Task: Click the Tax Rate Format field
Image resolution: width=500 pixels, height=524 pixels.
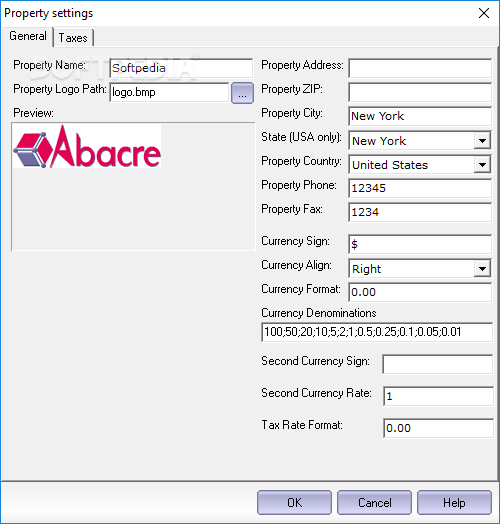Action: point(438,428)
